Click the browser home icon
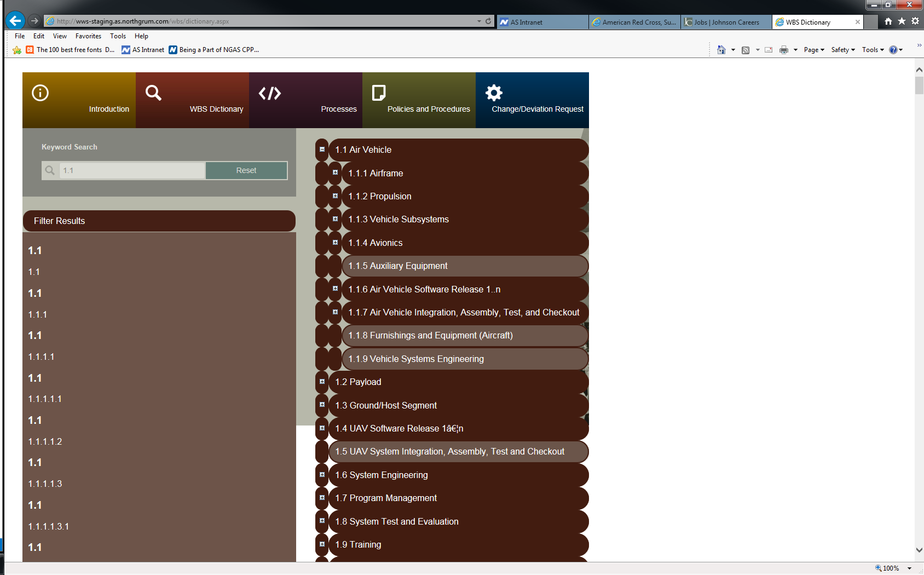924x575 pixels. (x=888, y=21)
